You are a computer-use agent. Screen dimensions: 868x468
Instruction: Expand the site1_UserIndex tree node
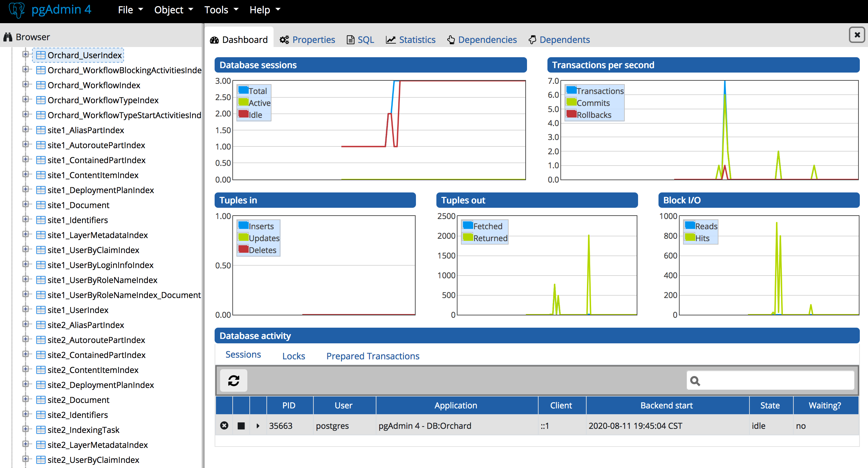25,309
